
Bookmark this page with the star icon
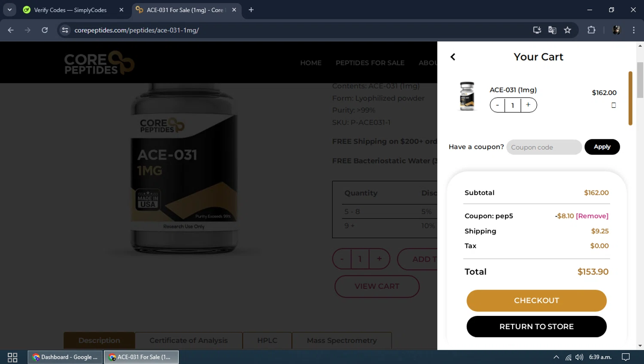[x=568, y=30]
